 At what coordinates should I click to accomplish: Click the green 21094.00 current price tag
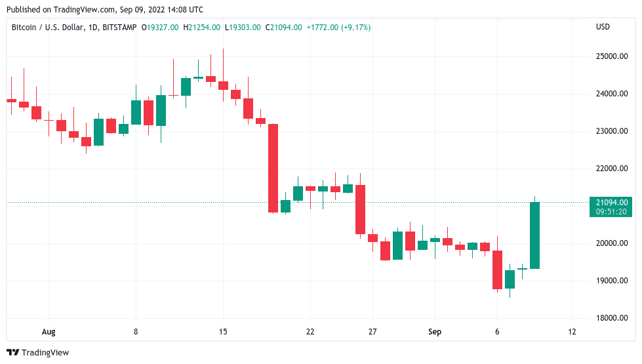611,202
